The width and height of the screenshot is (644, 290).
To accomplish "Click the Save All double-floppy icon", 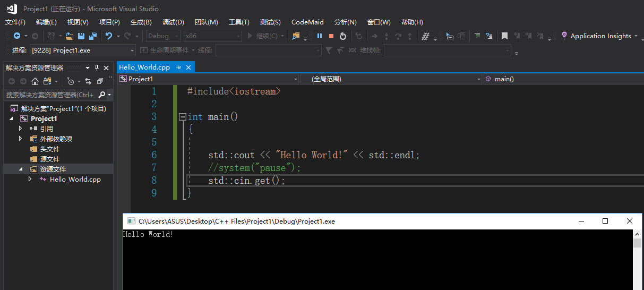I will [93, 36].
